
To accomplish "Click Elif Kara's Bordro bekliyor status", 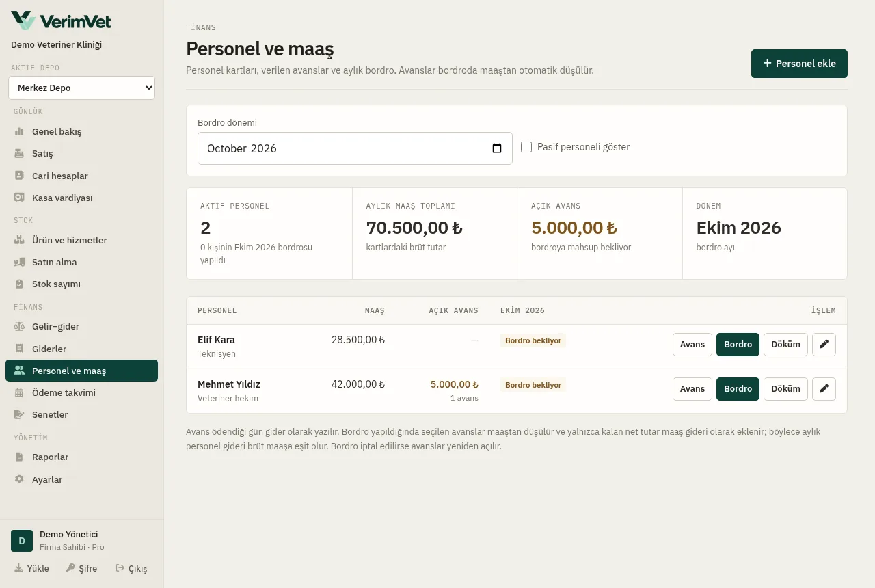I will [533, 340].
